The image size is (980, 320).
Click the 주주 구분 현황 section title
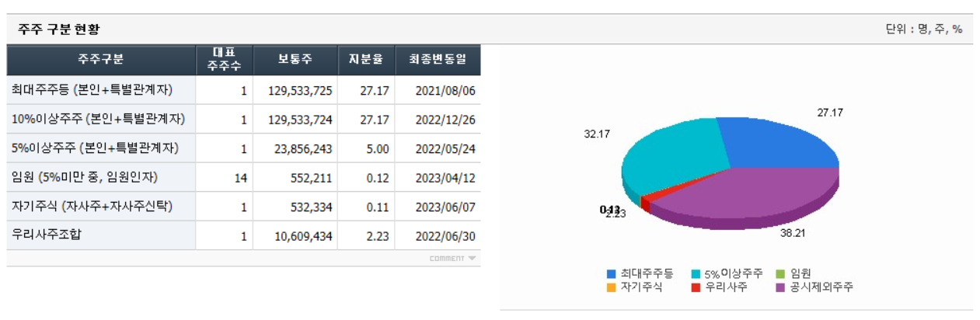pyautogui.click(x=59, y=30)
